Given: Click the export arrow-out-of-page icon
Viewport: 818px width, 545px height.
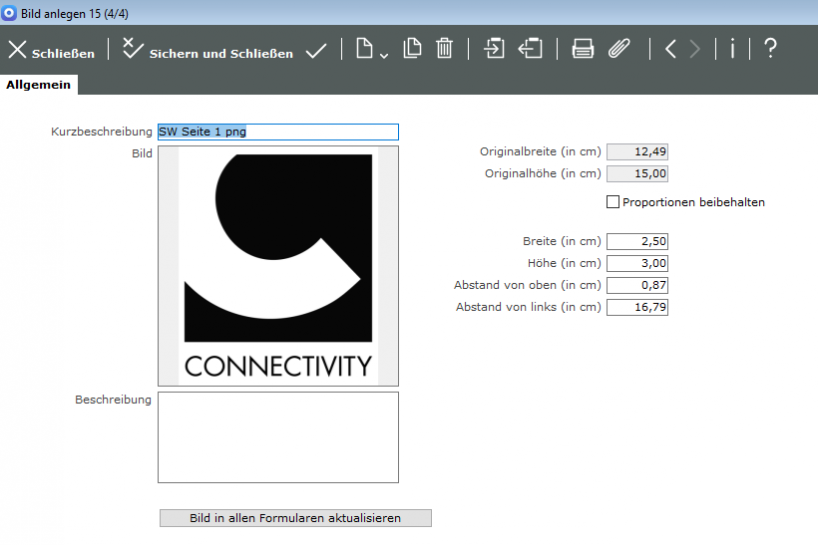Looking at the screenshot, I should 530,49.
